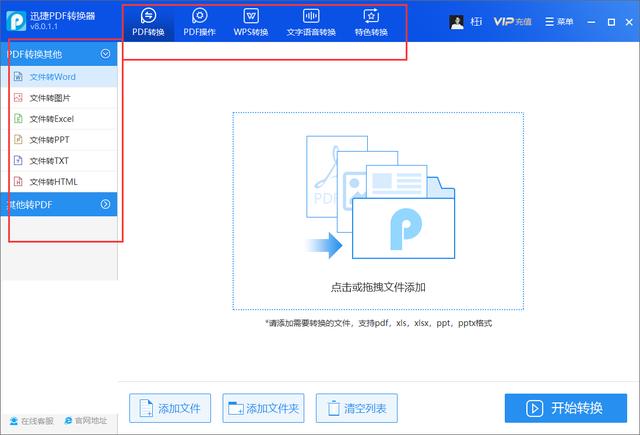Close the converter window

click(x=629, y=22)
